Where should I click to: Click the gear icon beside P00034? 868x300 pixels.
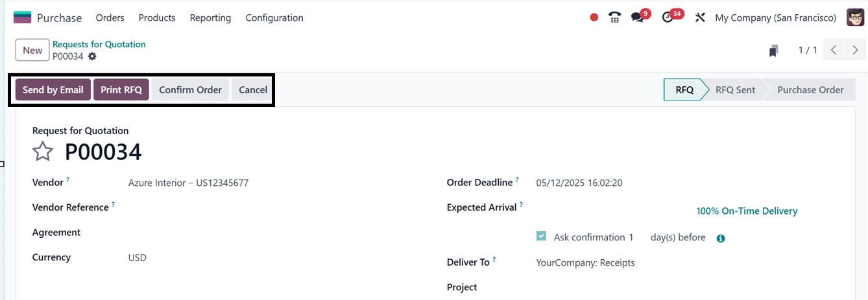click(x=92, y=56)
